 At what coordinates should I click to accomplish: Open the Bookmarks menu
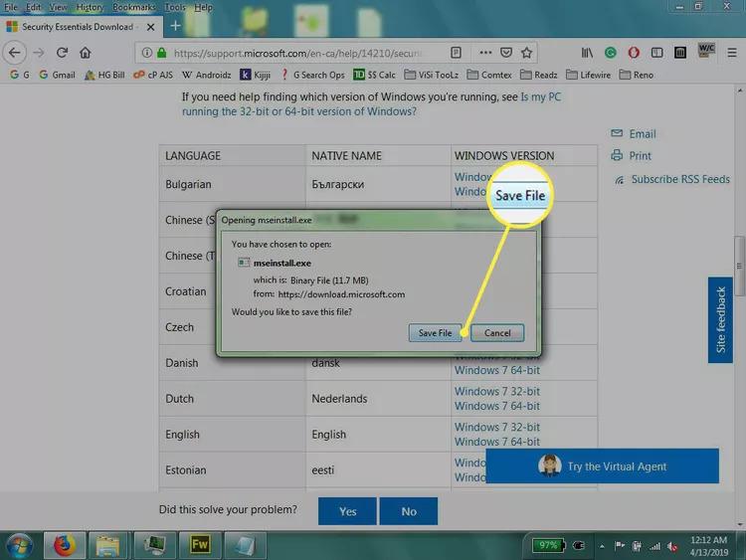tap(134, 7)
